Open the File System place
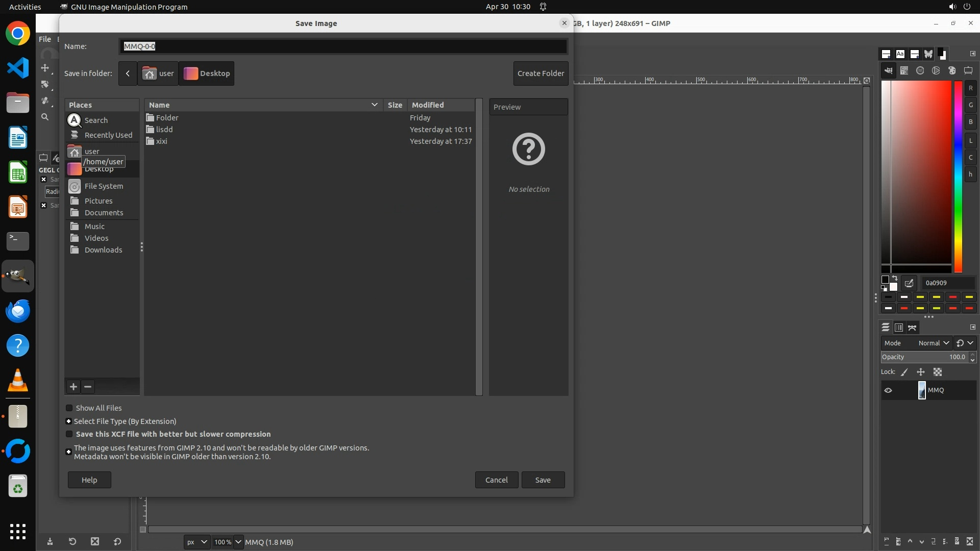The height and width of the screenshot is (551, 980). (x=103, y=186)
